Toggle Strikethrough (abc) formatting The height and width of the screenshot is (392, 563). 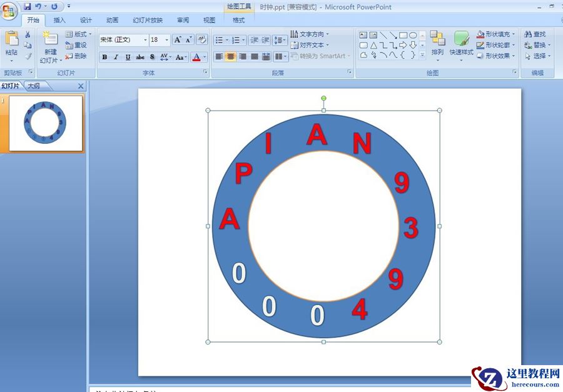pyautogui.click(x=140, y=57)
